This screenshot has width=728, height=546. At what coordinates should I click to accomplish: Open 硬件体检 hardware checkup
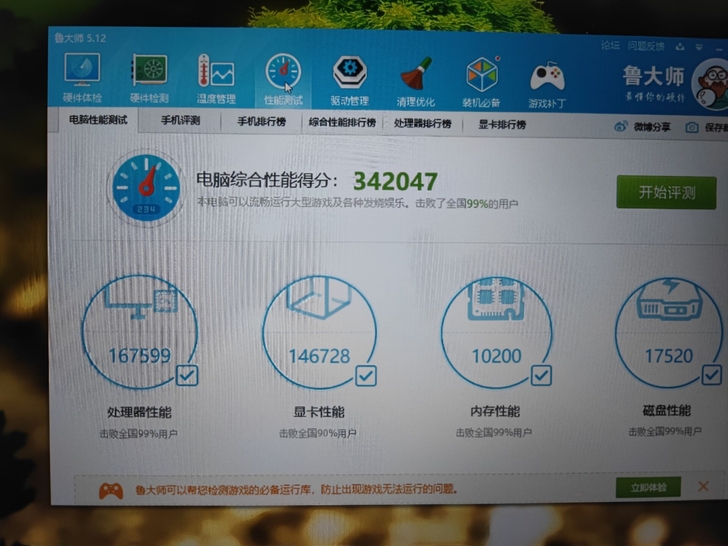[x=82, y=78]
